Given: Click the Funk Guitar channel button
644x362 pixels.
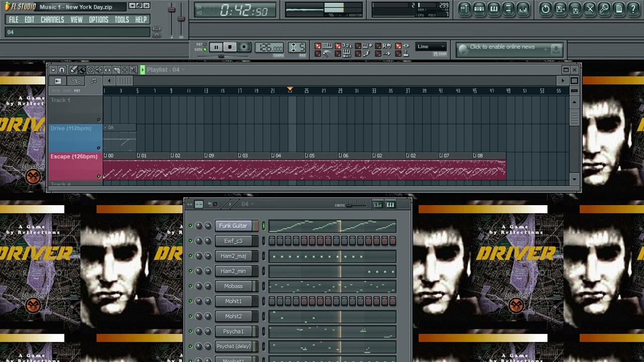Looking at the screenshot, I should (x=233, y=226).
